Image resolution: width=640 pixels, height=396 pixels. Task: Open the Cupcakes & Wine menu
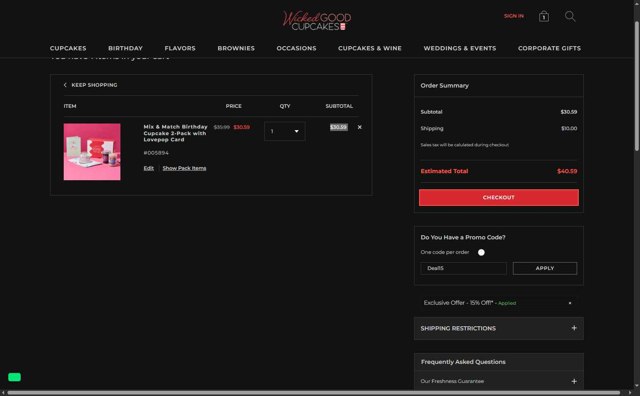click(370, 48)
